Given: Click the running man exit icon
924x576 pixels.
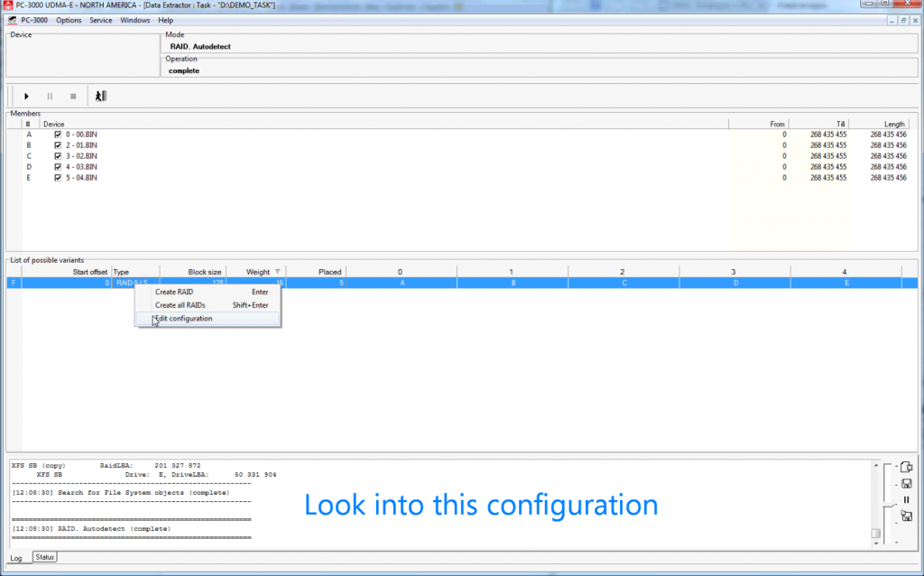Looking at the screenshot, I should (x=101, y=96).
